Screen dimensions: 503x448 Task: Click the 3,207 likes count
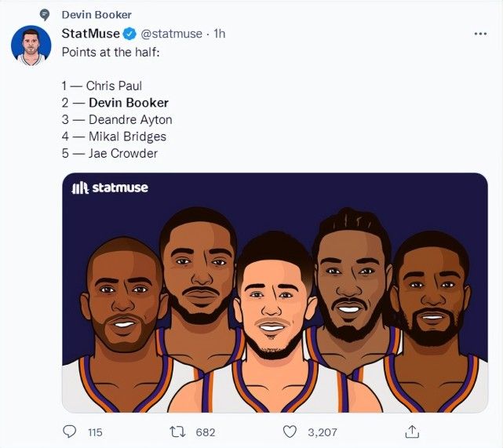322,432
